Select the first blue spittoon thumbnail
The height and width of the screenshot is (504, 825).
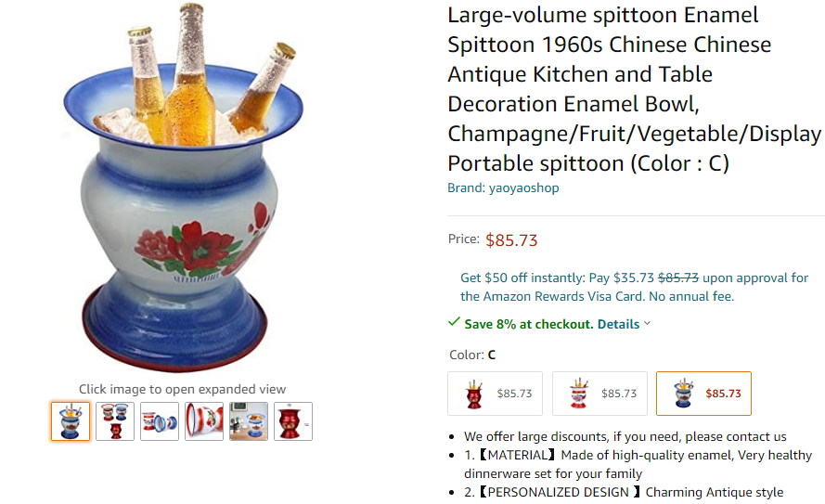71,421
